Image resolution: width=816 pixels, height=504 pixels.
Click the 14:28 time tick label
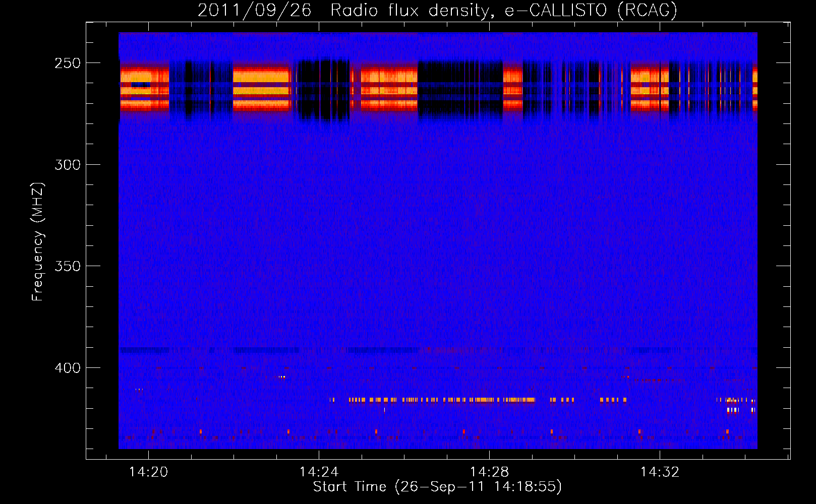[x=489, y=472]
